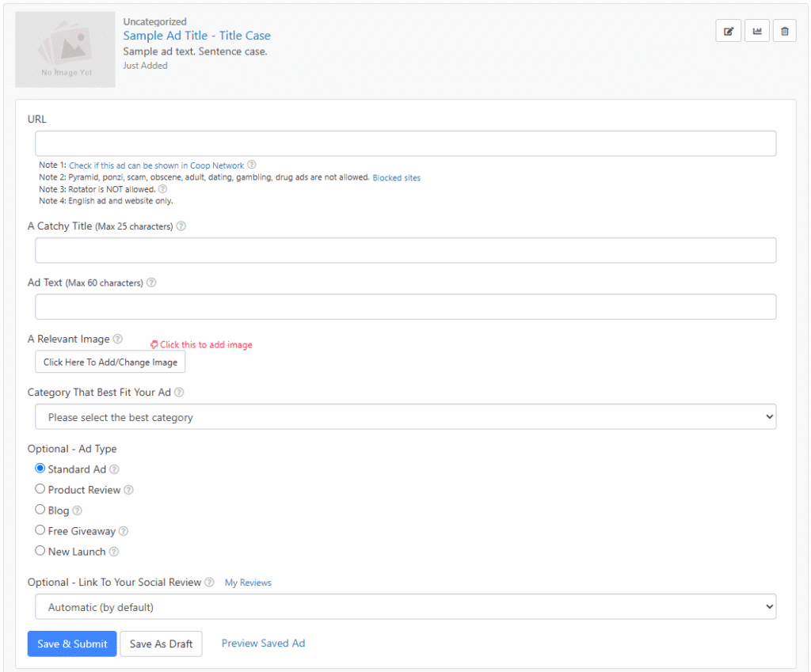811x672 pixels.
Task: Click inside the URL input field
Action: click(405, 144)
